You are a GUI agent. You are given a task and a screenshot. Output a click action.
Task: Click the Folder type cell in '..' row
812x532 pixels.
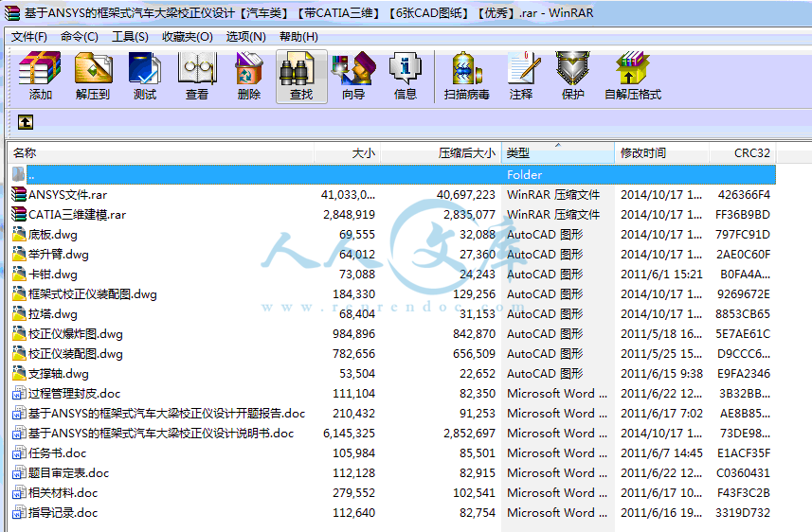coord(525,175)
